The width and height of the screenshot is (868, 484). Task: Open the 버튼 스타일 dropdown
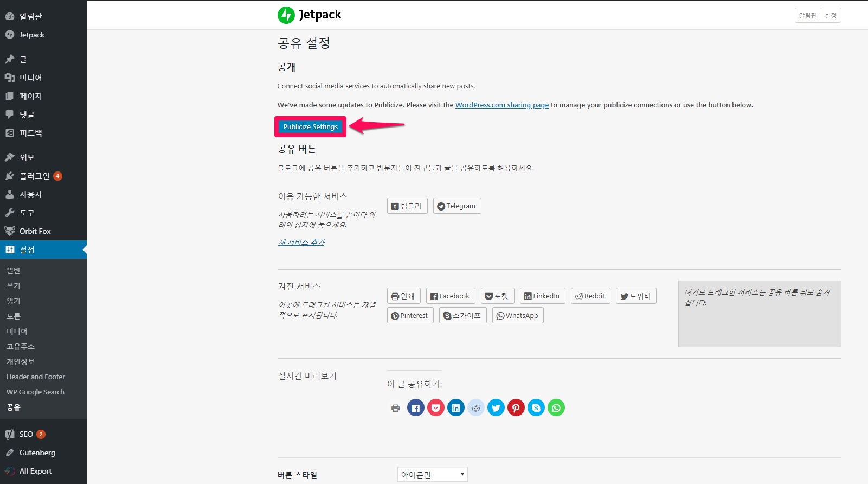432,475
